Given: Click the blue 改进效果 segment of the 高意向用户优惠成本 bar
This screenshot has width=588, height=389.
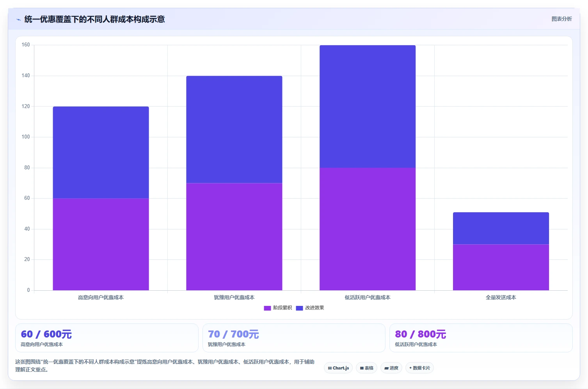Looking at the screenshot, I should click(101, 153).
